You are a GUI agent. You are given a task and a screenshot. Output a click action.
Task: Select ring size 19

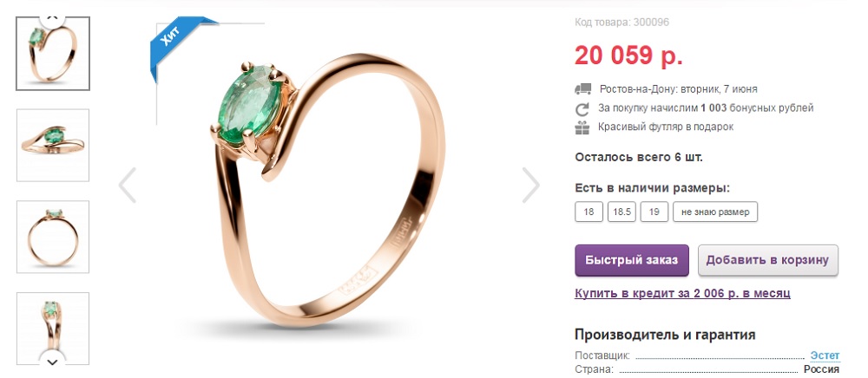point(654,212)
